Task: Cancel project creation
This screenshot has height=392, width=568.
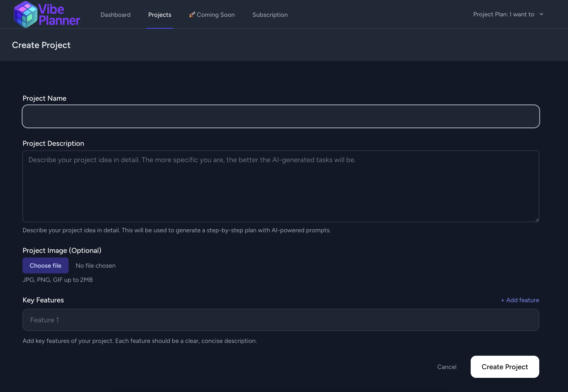Action: pyautogui.click(x=447, y=367)
